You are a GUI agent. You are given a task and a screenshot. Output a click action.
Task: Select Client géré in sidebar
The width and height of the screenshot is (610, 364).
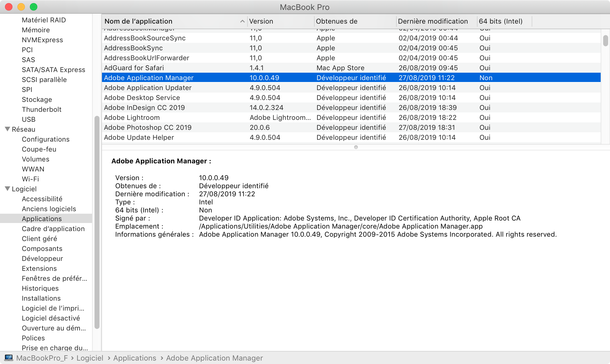pyautogui.click(x=39, y=239)
